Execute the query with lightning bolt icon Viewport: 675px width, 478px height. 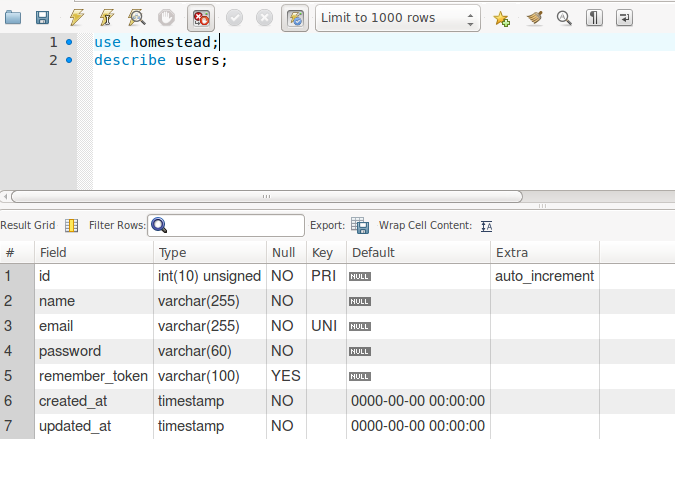point(77,18)
